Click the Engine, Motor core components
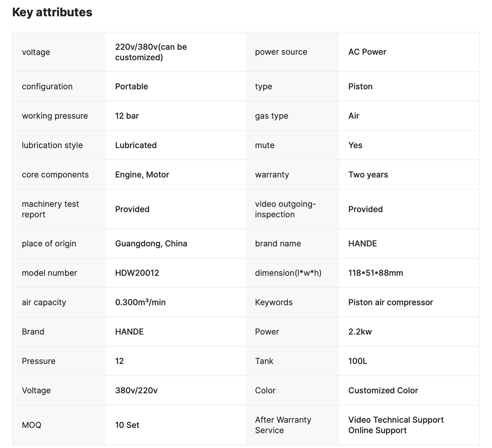 point(142,175)
